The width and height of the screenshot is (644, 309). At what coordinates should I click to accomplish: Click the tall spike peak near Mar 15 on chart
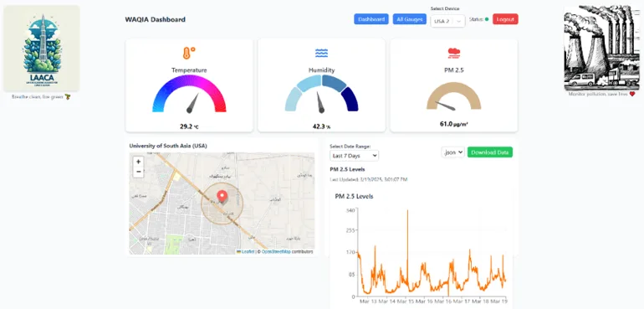click(407, 211)
